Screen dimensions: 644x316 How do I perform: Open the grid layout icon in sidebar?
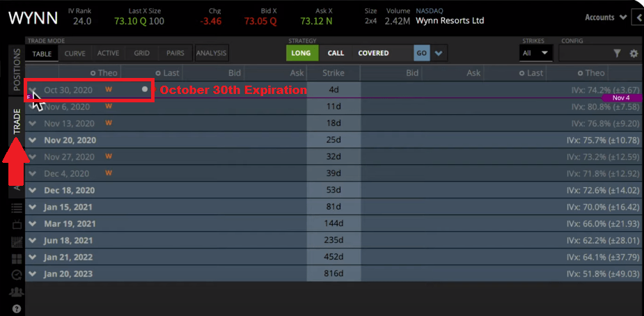pos(17,259)
